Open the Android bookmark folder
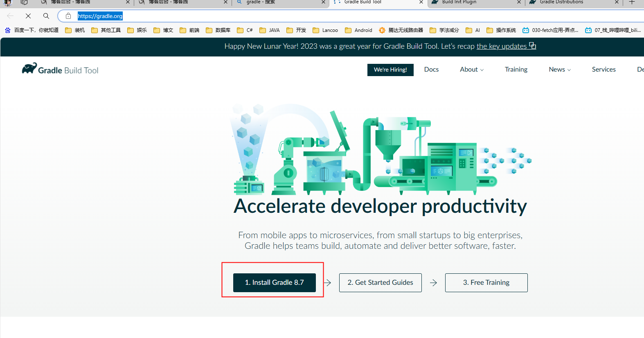The width and height of the screenshot is (644, 338). click(x=358, y=30)
